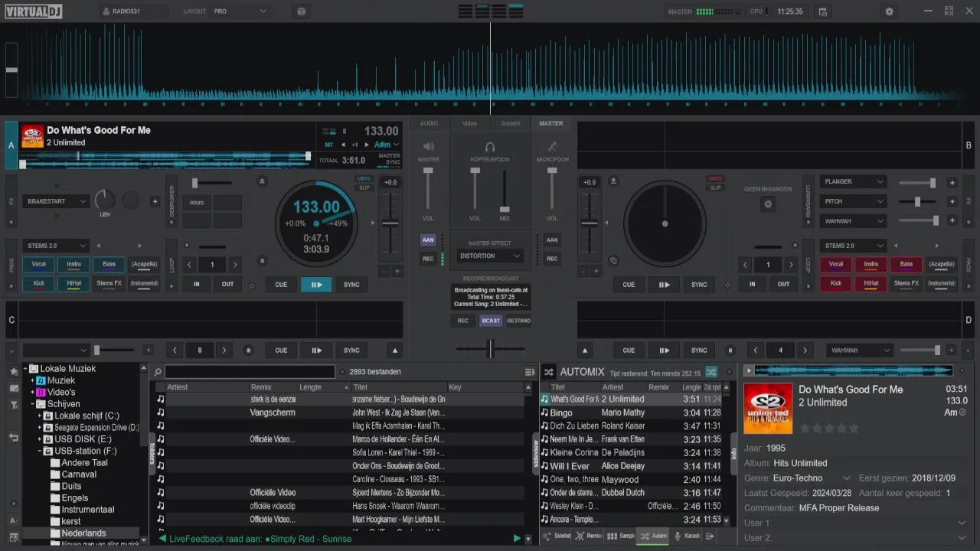
Task: Click the calendar clock icon in the top bar
Action: (822, 11)
